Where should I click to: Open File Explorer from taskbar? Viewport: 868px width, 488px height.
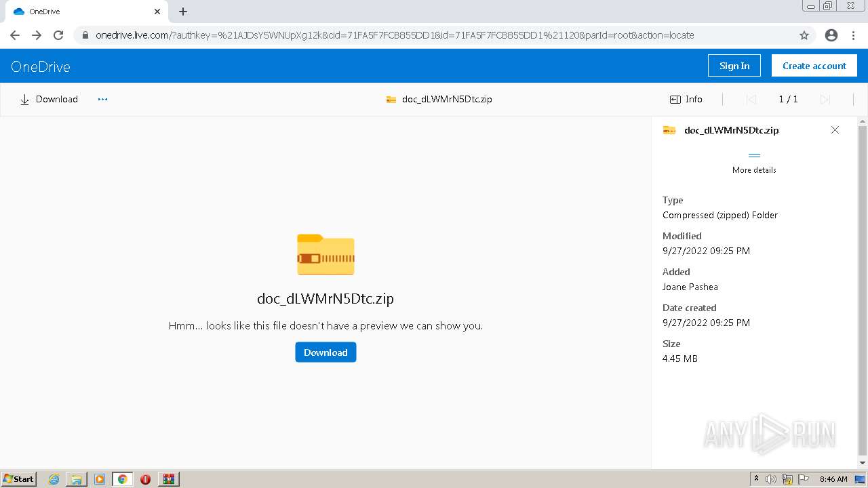(x=77, y=479)
